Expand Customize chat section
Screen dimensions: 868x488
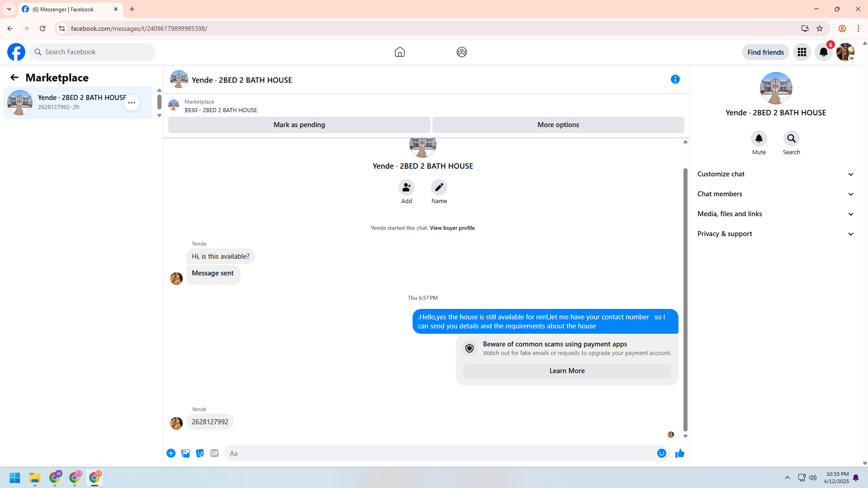pyautogui.click(x=775, y=174)
